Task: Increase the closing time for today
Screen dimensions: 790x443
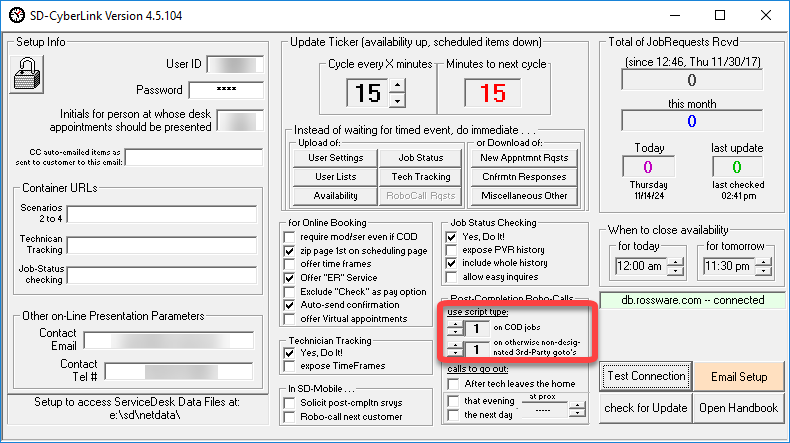Action: (676, 262)
